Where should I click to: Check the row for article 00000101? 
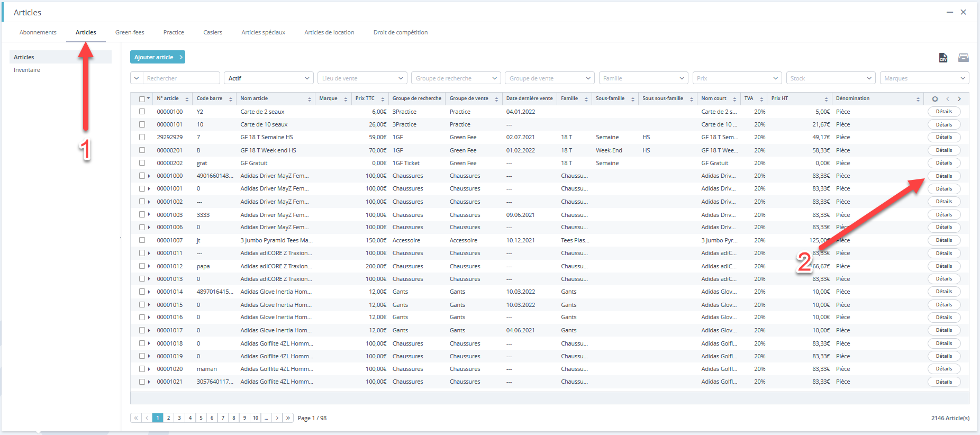click(x=142, y=124)
